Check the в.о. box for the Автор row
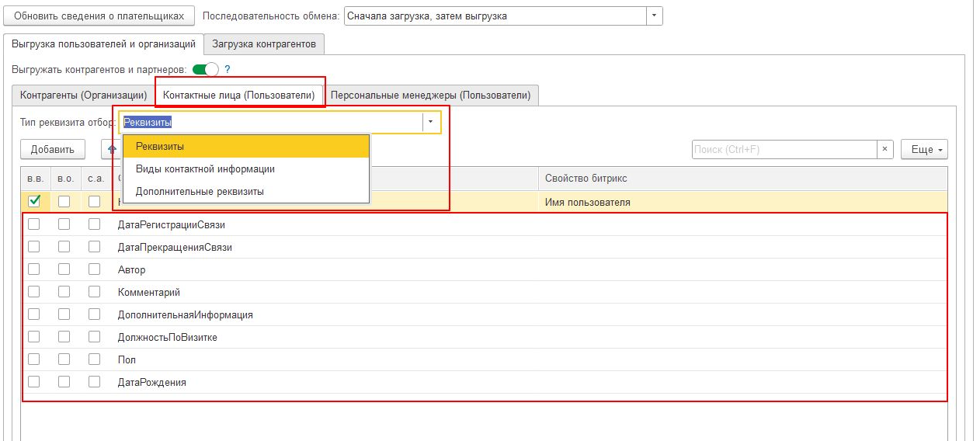980x441 pixels. 64,270
